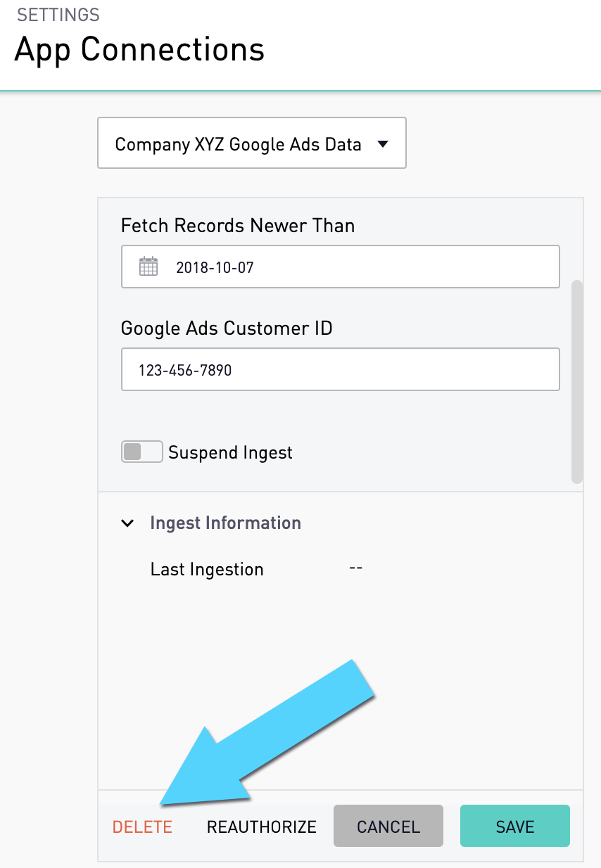The height and width of the screenshot is (868, 601).
Task: Click the Google Ads Customer ID label
Action: tap(227, 328)
